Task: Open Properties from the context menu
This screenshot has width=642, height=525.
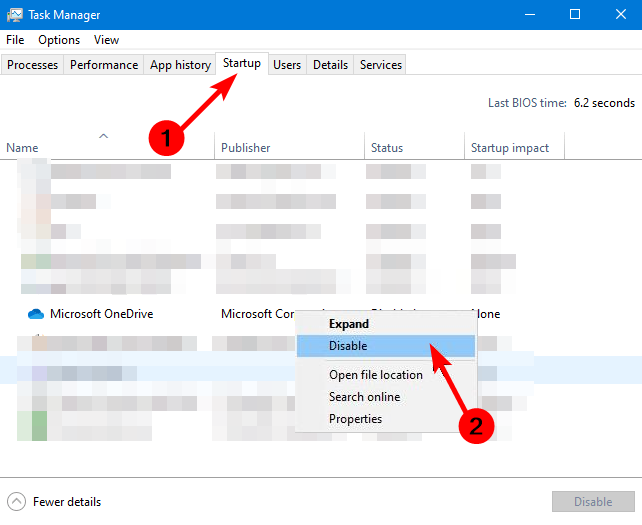Action: click(355, 419)
